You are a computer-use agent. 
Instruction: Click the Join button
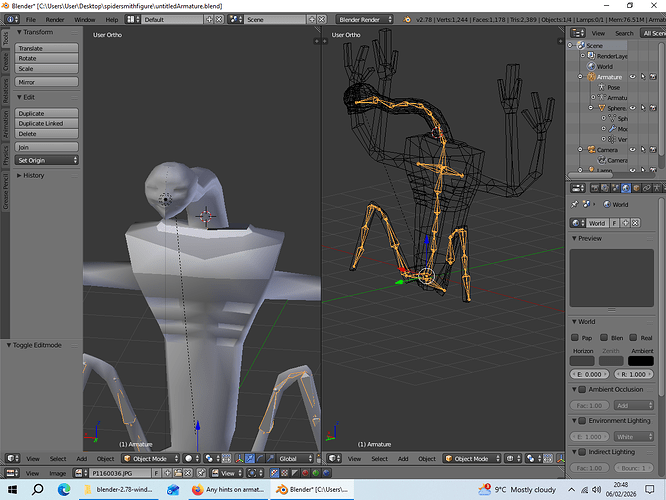point(47,147)
